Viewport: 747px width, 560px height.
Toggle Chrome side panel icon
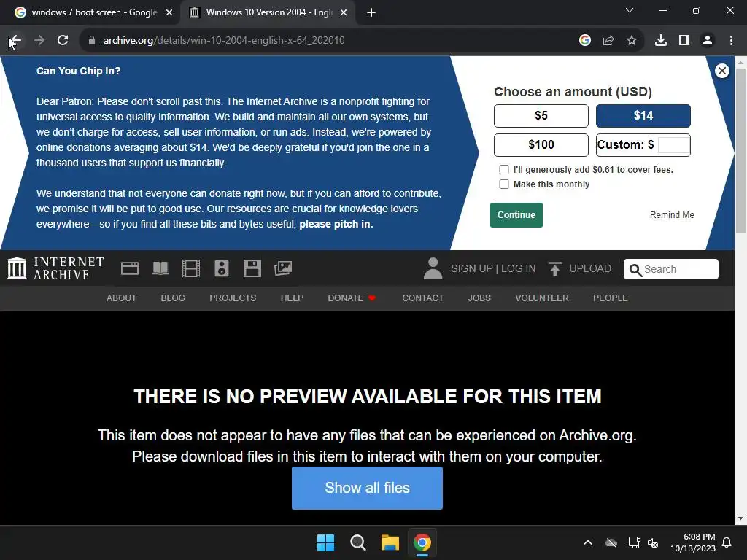tap(684, 41)
